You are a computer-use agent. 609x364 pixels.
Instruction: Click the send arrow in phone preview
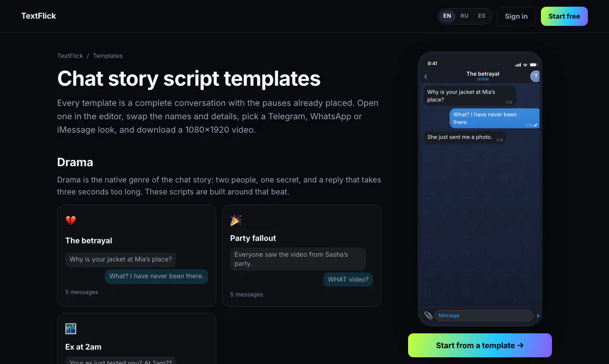(x=538, y=316)
